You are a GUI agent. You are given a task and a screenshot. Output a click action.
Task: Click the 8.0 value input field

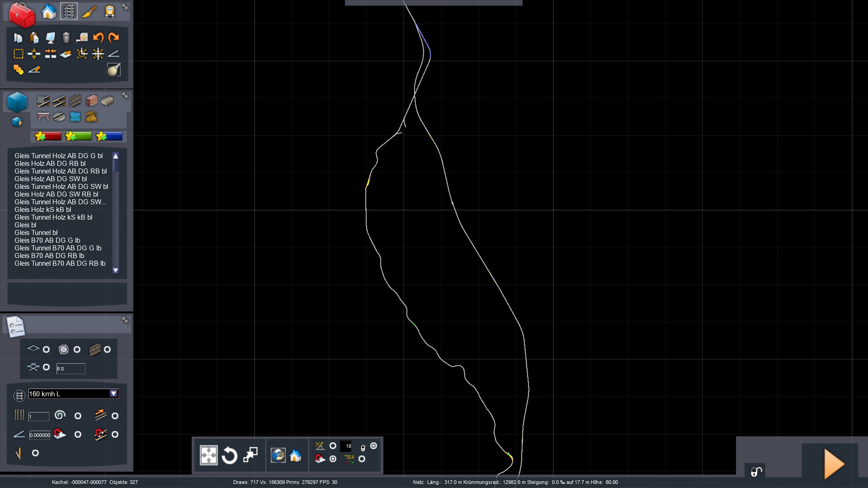71,369
